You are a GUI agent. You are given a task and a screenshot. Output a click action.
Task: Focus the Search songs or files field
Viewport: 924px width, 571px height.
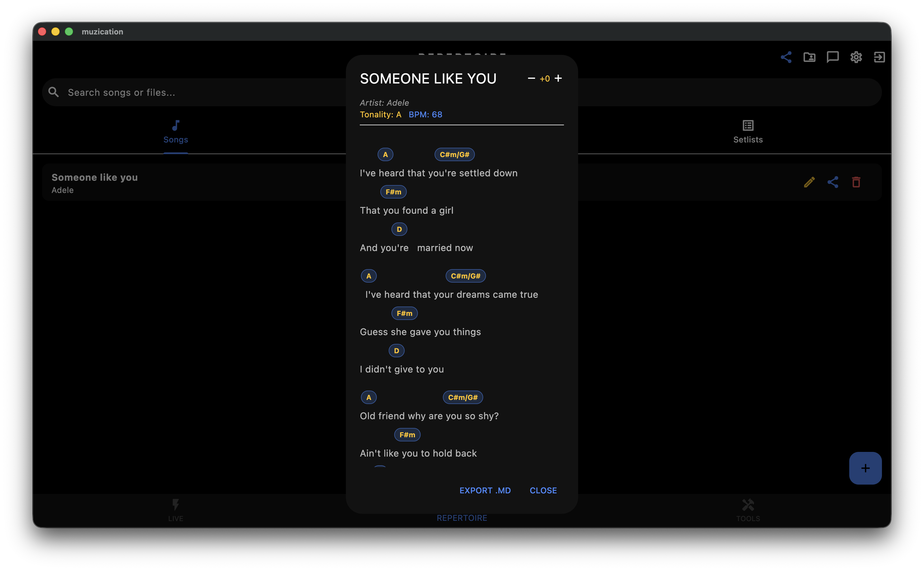pos(462,92)
